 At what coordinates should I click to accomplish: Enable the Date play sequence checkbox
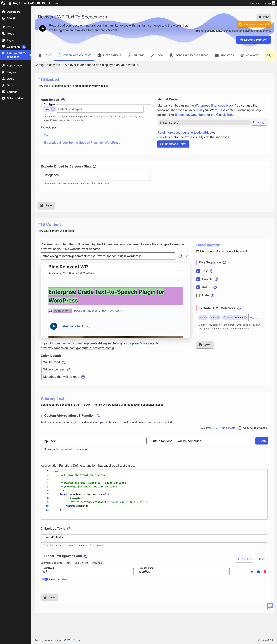click(x=198, y=295)
